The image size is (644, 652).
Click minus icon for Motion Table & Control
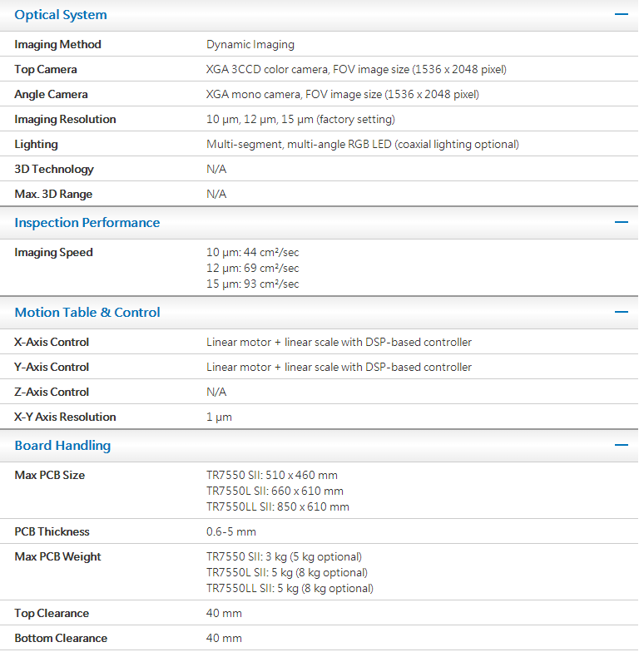(621, 313)
